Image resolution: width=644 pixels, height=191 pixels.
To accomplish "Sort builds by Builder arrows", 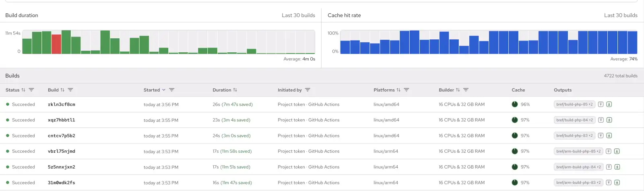I will [x=458, y=90].
